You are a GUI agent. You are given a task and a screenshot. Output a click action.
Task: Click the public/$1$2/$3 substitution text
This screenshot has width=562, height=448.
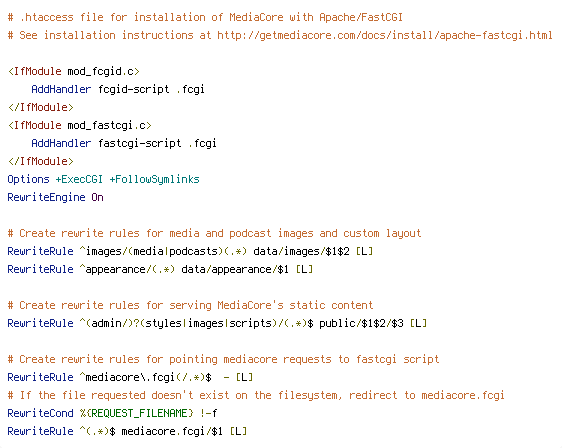(x=361, y=323)
